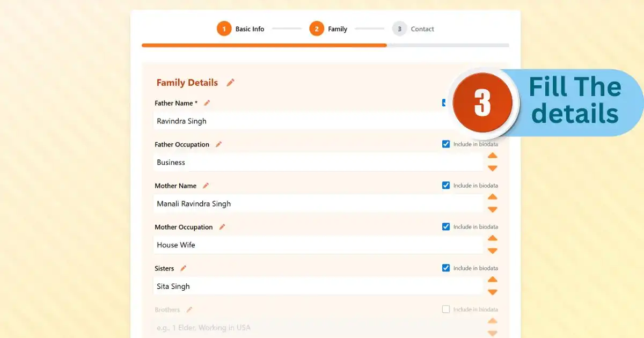Uncheck Include in biodata for Father Occupation
The width and height of the screenshot is (644, 338).
tap(446, 144)
